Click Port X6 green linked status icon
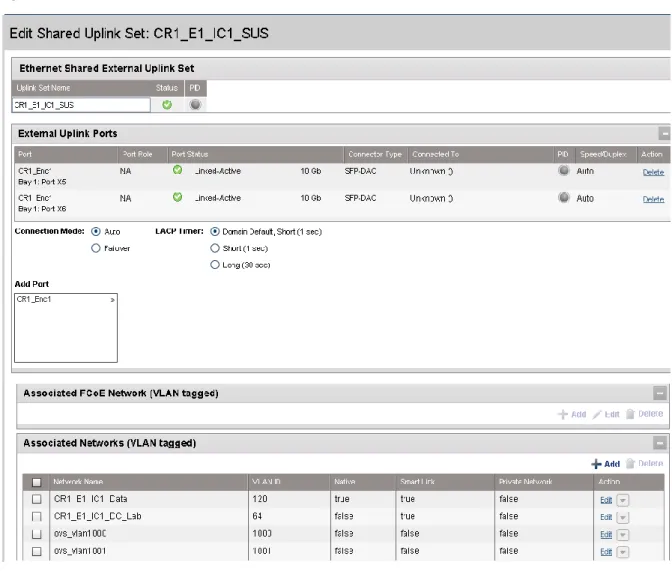 pyautogui.click(x=177, y=197)
